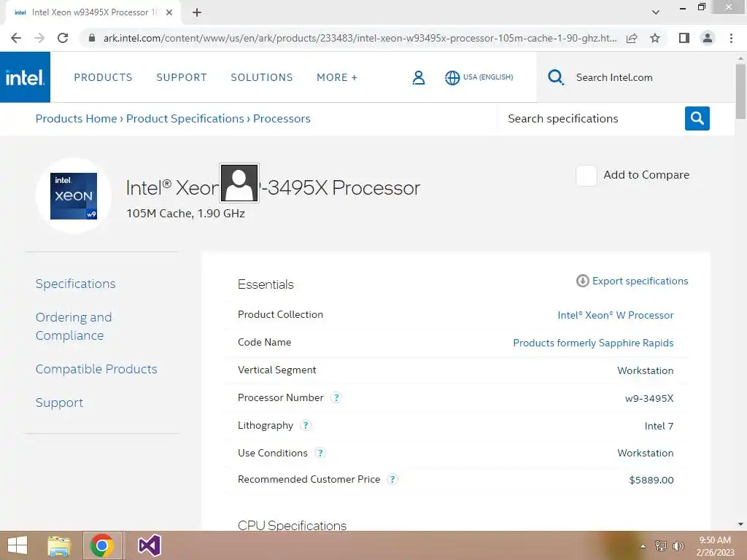
Task: Open Visual Studio from the taskbar
Action: pyautogui.click(x=149, y=545)
